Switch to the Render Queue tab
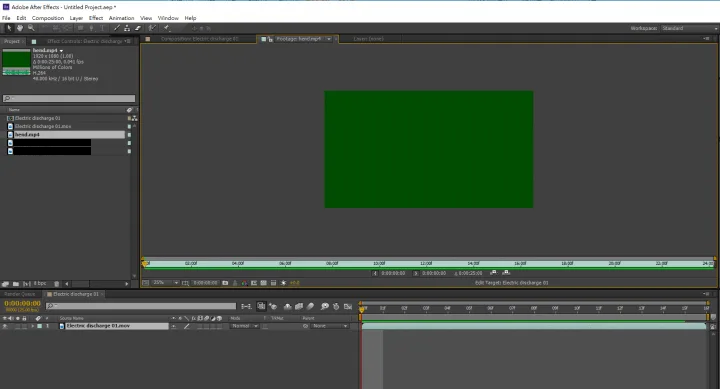The image size is (720, 389). tap(19, 294)
